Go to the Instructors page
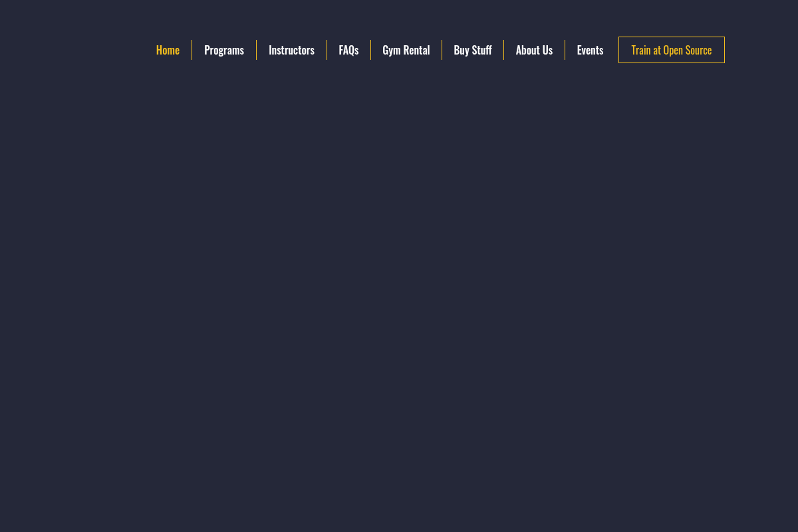 click(x=291, y=50)
